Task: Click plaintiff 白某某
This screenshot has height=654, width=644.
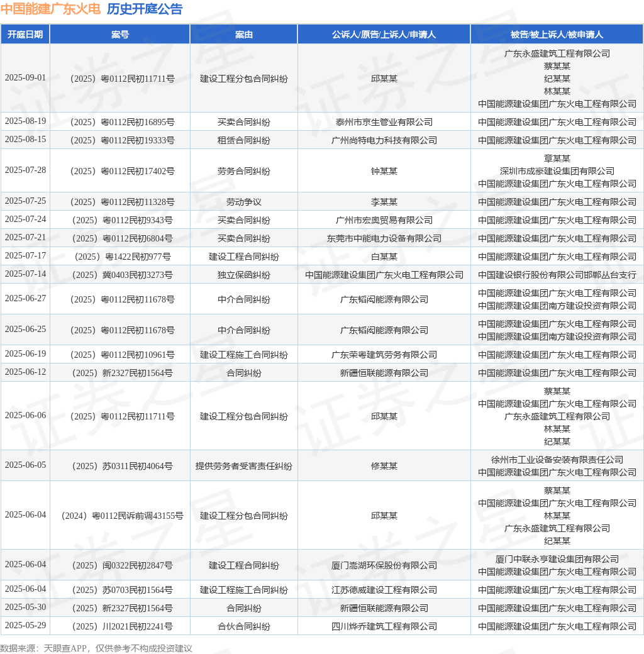Action: (x=384, y=257)
